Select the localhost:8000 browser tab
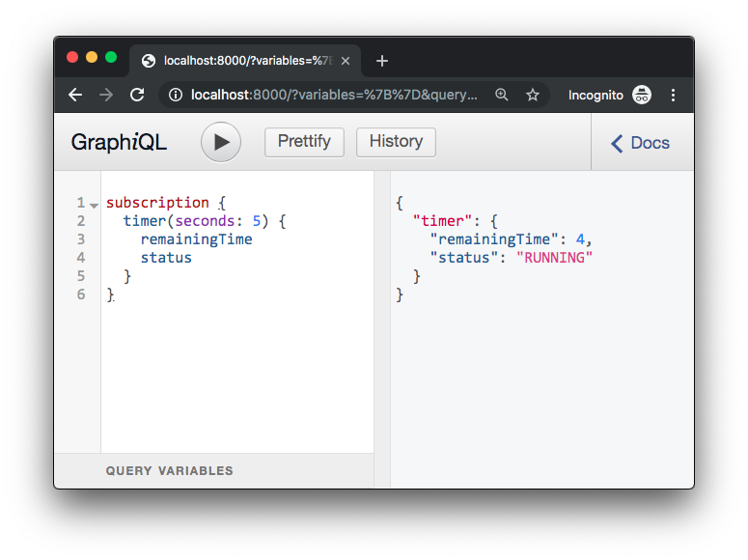Screen dimensions: 748x560 pyautogui.click(x=241, y=61)
